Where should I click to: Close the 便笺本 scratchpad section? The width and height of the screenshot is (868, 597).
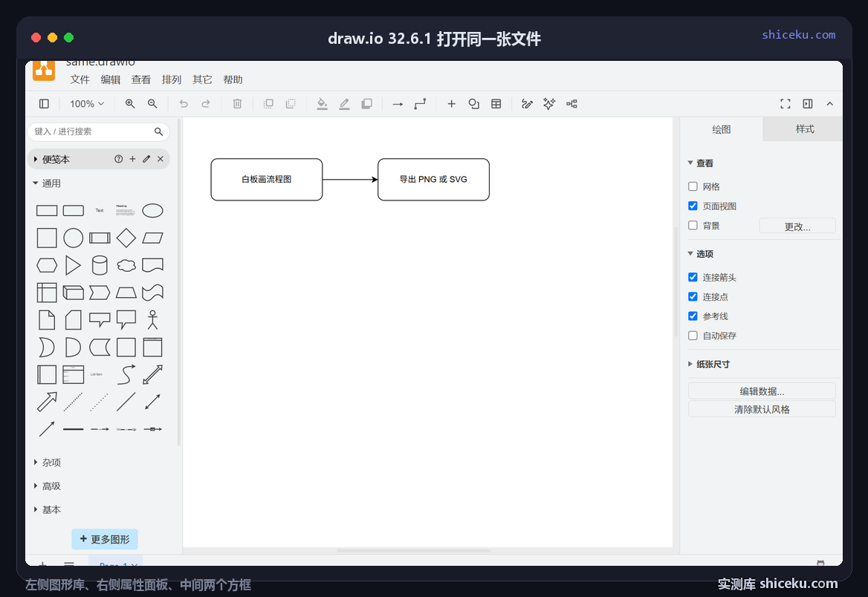(x=161, y=160)
